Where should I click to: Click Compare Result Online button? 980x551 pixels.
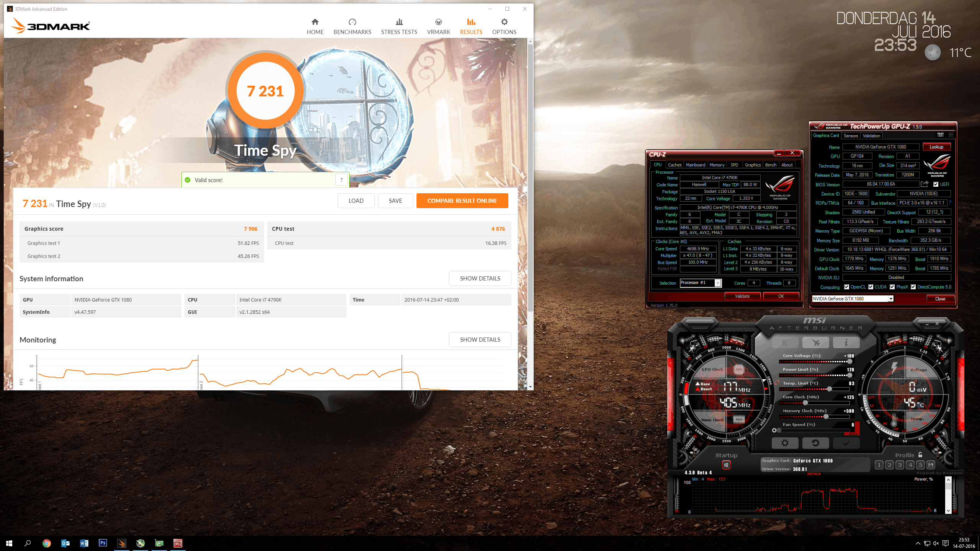[x=462, y=201]
